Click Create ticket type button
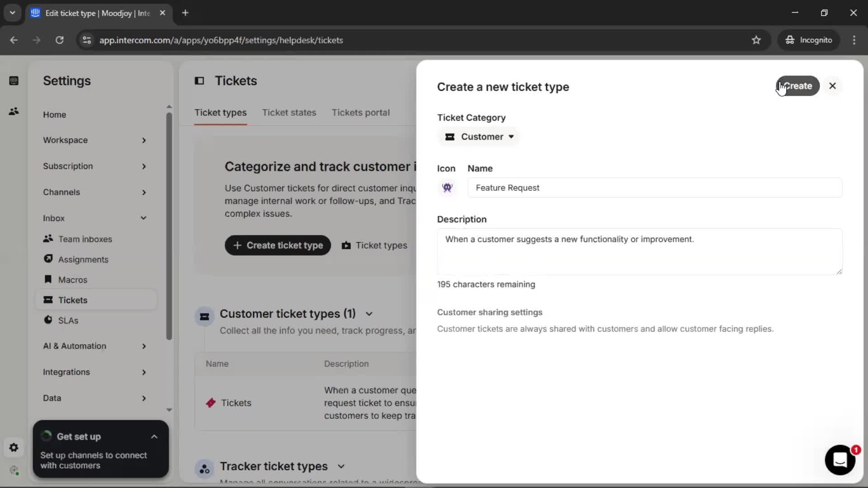Viewport: 868px width, 488px height. (278, 245)
